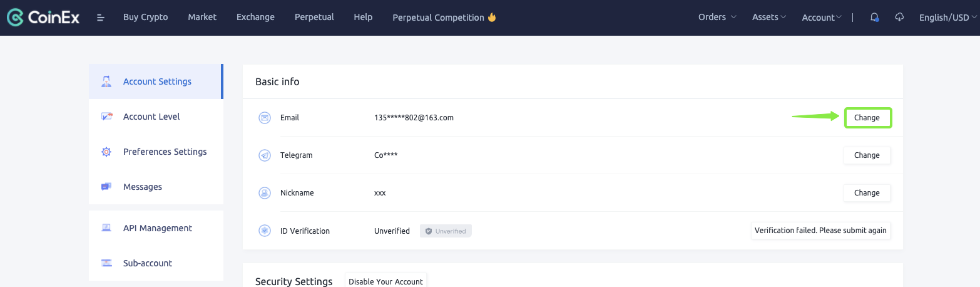This screenshot has height=287, width=980.
Task: Open the English/USD language selector
Action: [x=946, y=18]
